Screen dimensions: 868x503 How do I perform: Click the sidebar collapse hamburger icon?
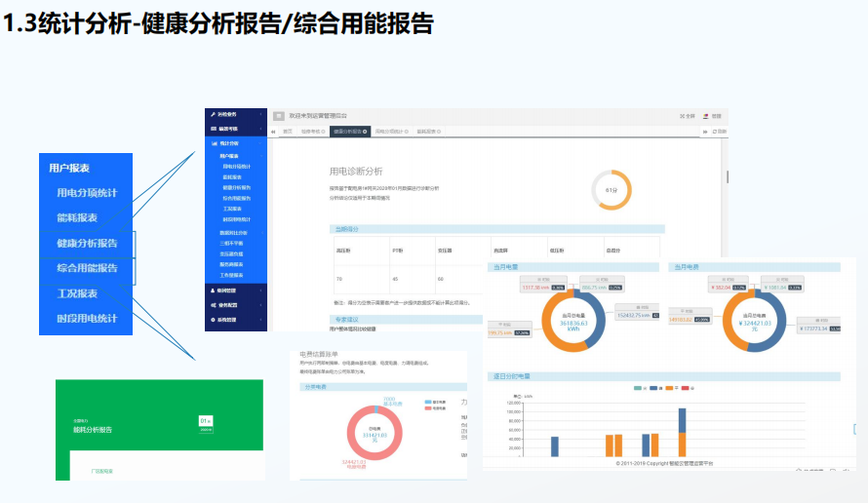pyautogui.click(x=278, y=116)
